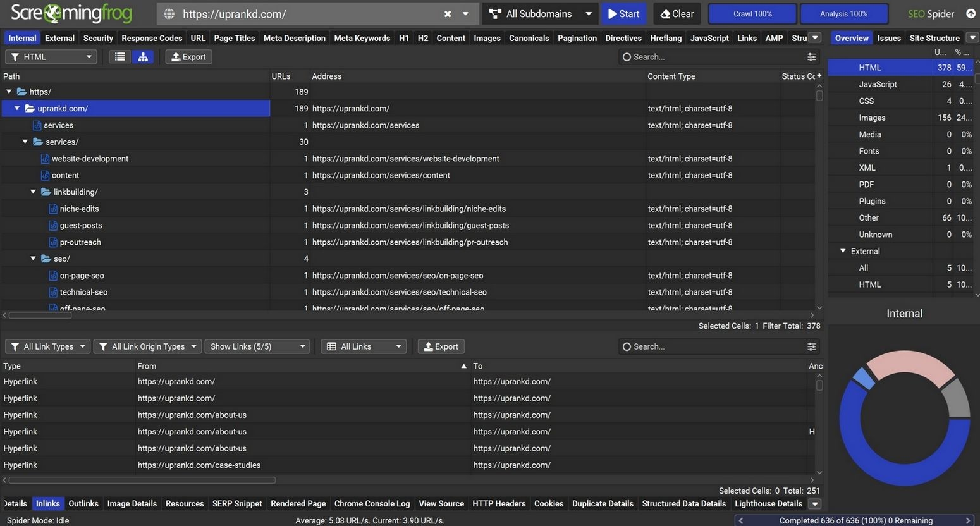Open the Show Links (5/5) dropdown
This screenshot has height=526, width=980.
(x=257, y=346)
